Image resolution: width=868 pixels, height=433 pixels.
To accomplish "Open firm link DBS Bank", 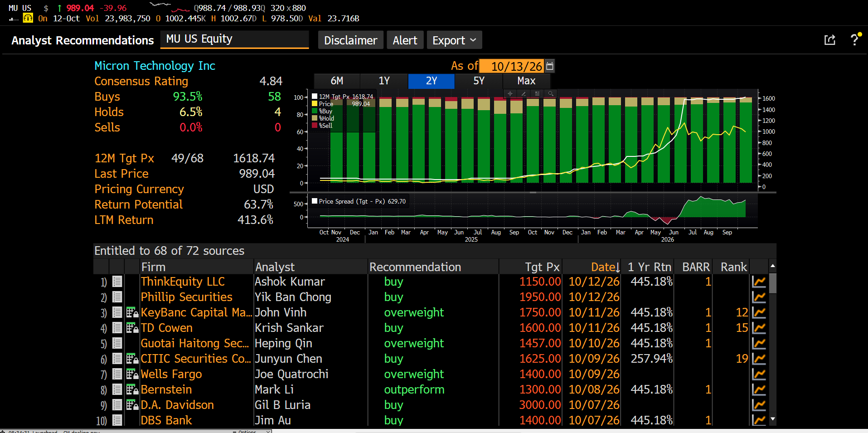I will click(x=166, y=420).
